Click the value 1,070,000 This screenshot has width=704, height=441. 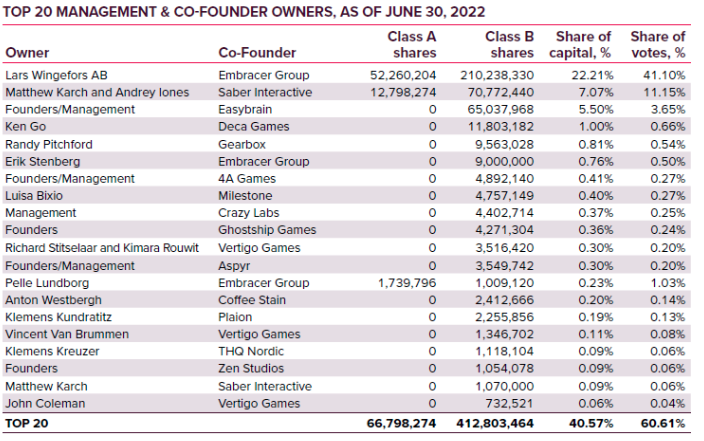pos(504,386)
